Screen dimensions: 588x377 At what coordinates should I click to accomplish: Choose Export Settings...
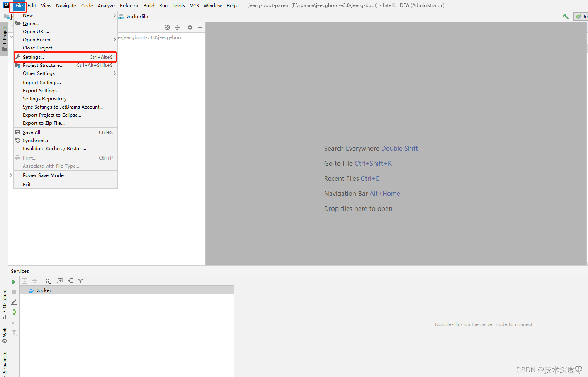[65, 91]
